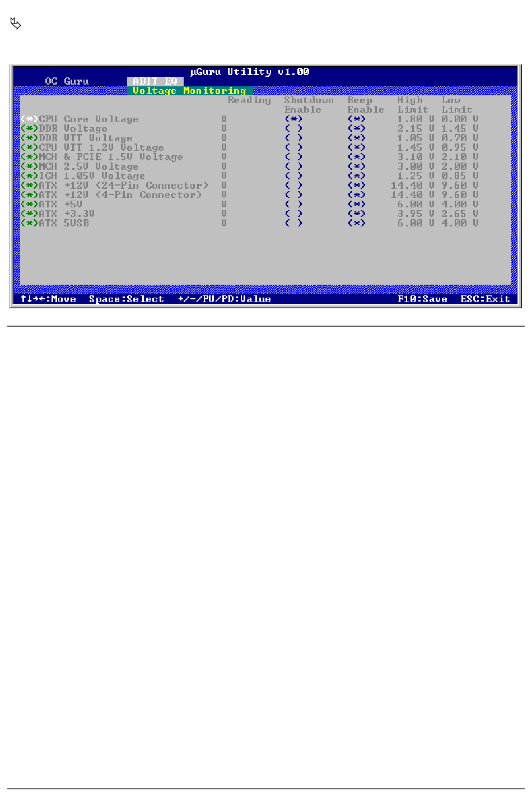
Task: Disable Beep for ATX +12V 4-Pin
Action: click(356, 195)
